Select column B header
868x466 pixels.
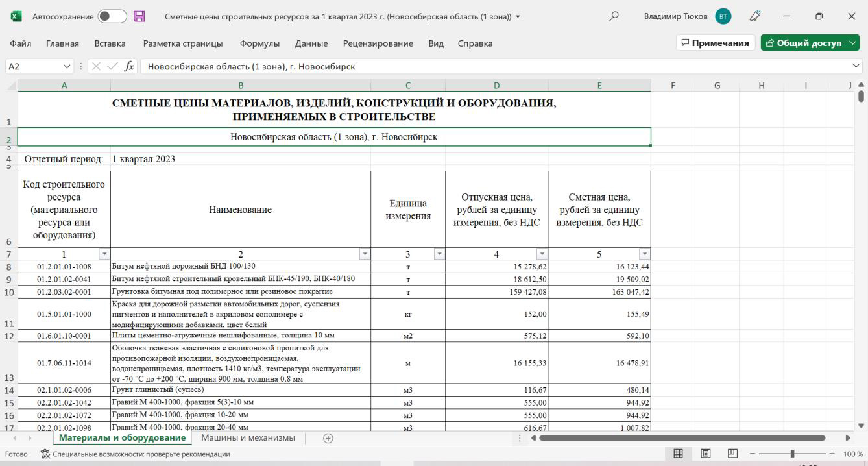(241, 85)
